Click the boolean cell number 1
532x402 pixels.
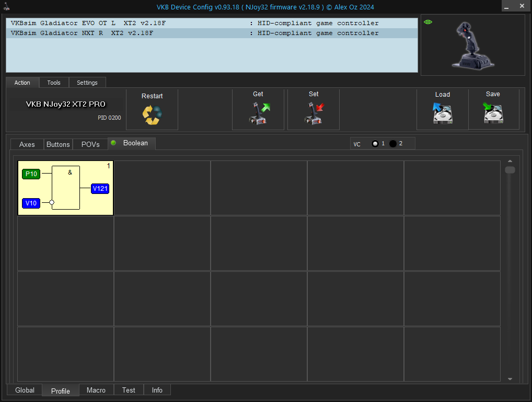click(x=65, y=188)
